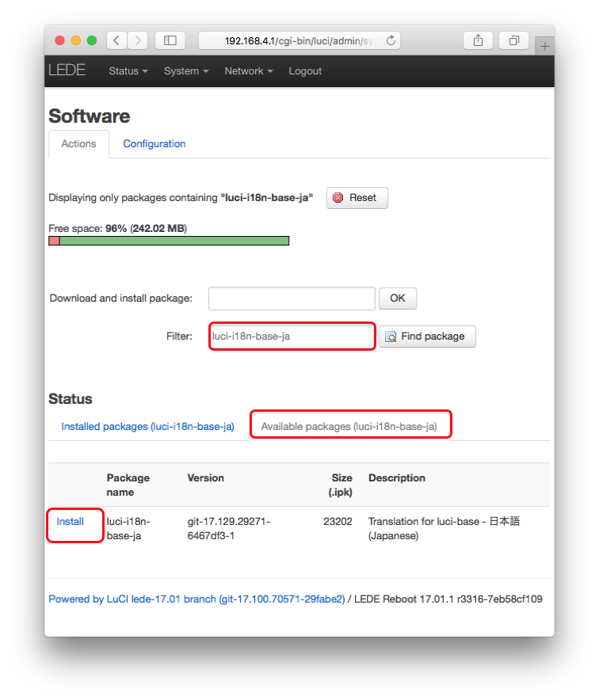Go forward with Safari's forward arrow
Viewport: 599px width, 700px height.
pos(138,40)
